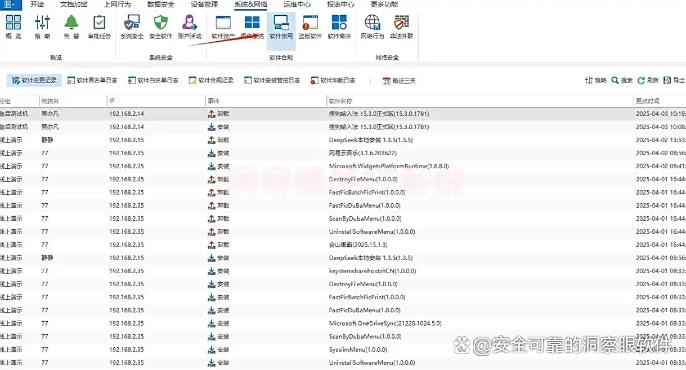Image resolution: width=686 pixels, height=370 pixels.
Task: Click the 刷新 refresh button
Action: (648, 80)
